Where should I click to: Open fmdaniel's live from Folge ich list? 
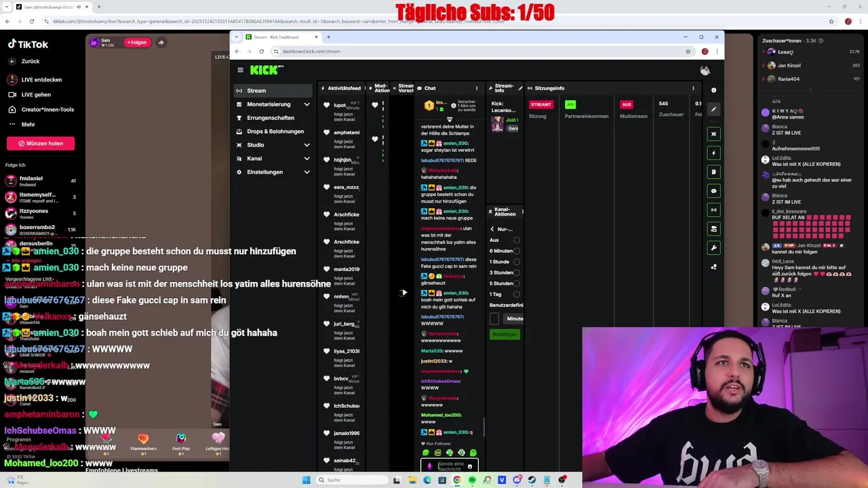click(41, 181)
